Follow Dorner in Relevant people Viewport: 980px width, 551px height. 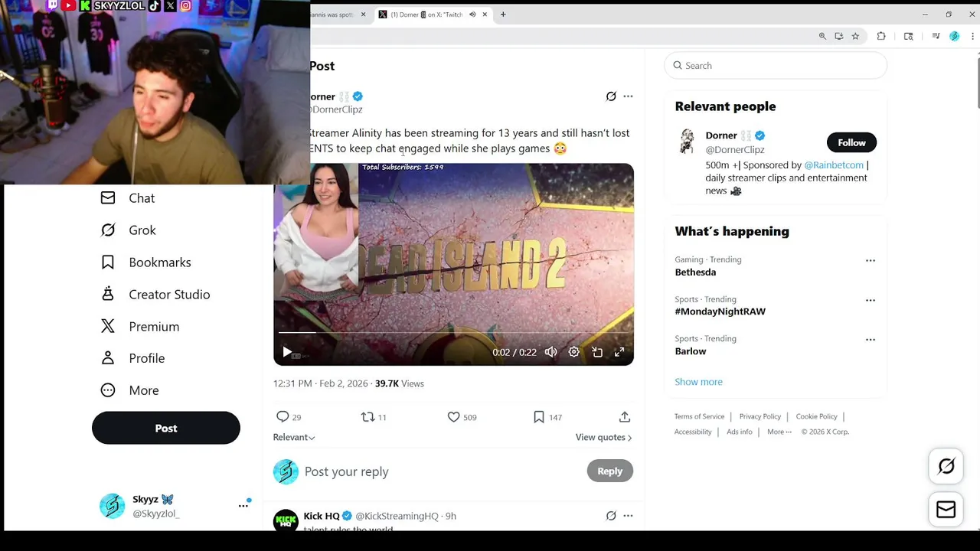pos(851,142)
